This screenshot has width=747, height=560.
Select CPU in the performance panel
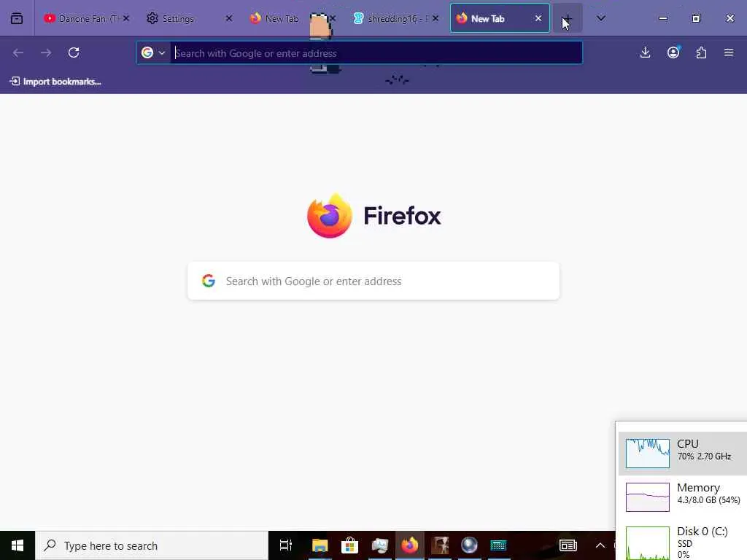[683, 454]
